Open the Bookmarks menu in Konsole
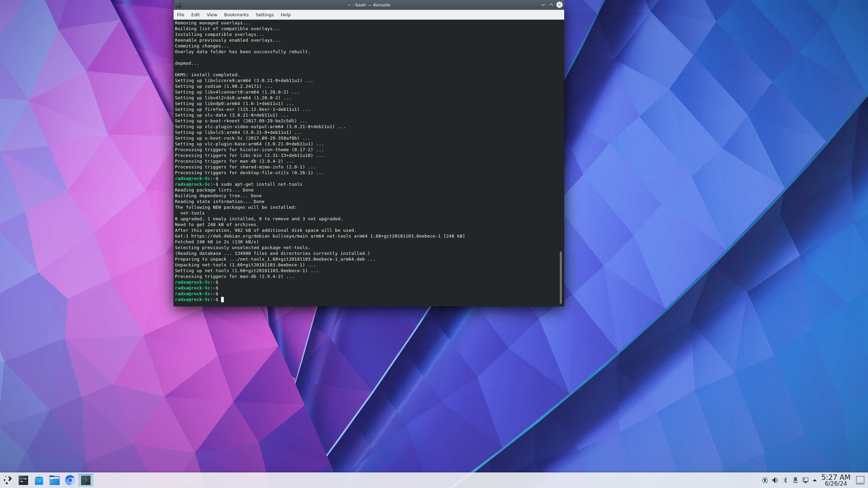This screenshot has height=488, width=868. [236, 15]
